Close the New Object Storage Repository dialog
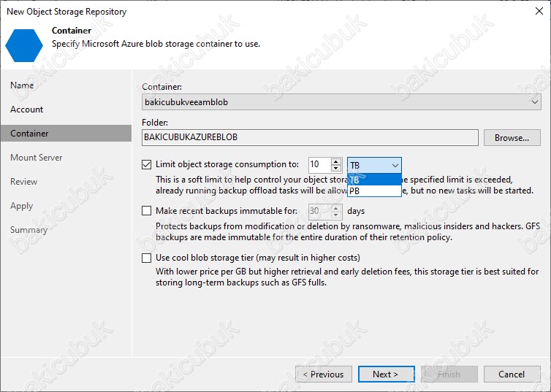The width and height of the screenshot is (551, 392). coord(539,11)
